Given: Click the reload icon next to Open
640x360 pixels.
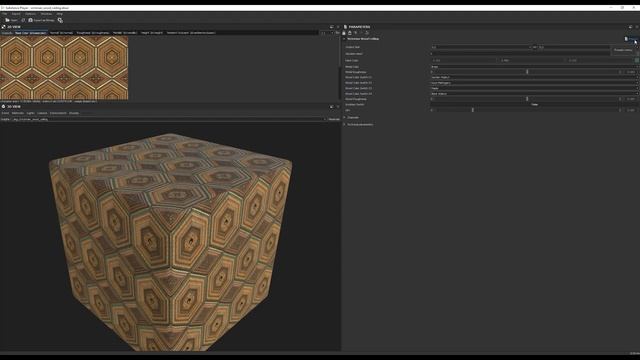Looking at the screenshot, I should (23, 20).
